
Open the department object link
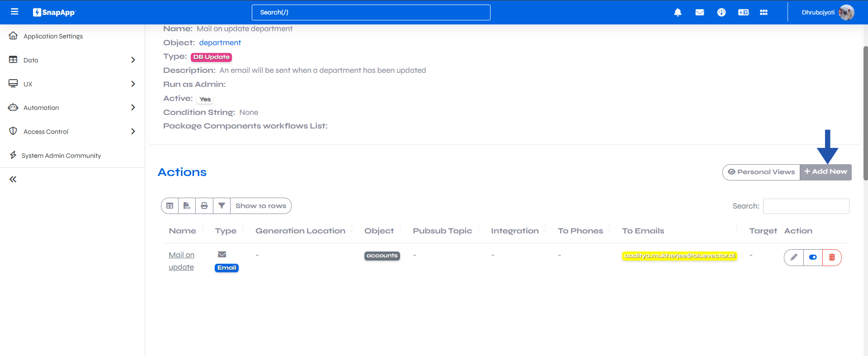[220, 43]
